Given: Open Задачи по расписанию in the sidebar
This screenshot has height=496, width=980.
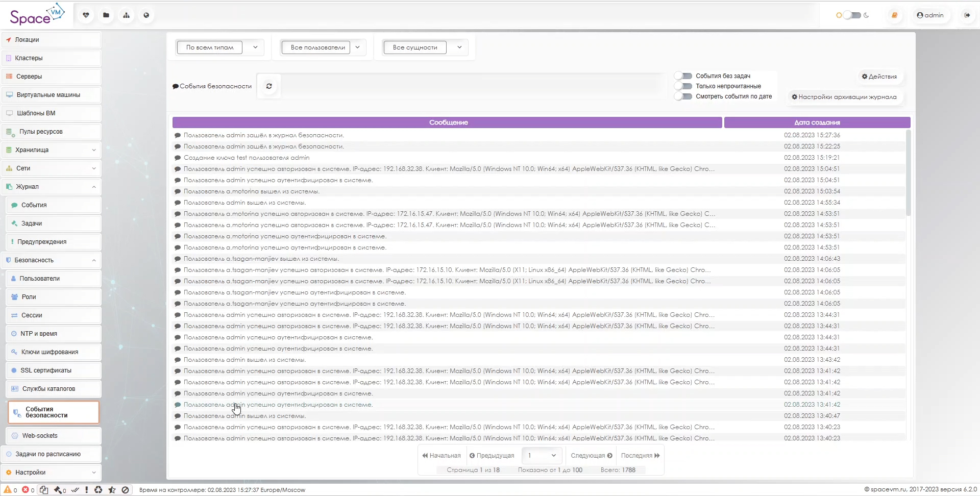Looking at the screenshot, I should tap(52, 454).
